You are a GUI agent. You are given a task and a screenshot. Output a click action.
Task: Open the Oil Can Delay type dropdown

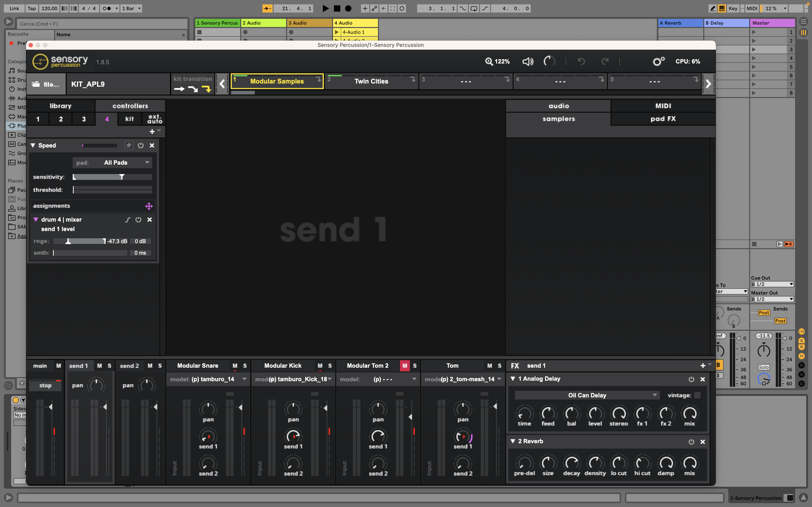coord(587,395)
